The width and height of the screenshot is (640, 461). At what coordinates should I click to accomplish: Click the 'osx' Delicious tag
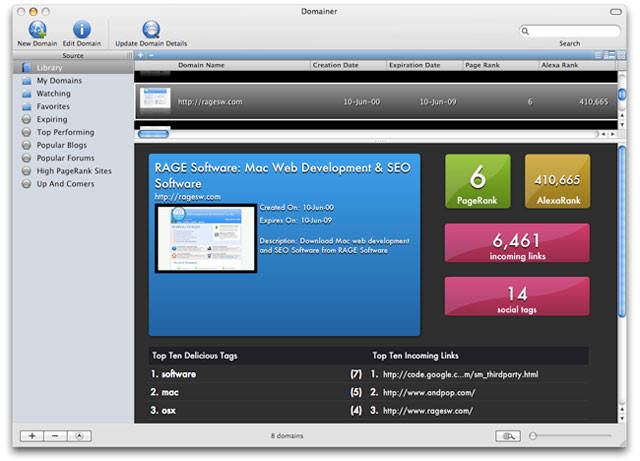click(x=168, y=410)
